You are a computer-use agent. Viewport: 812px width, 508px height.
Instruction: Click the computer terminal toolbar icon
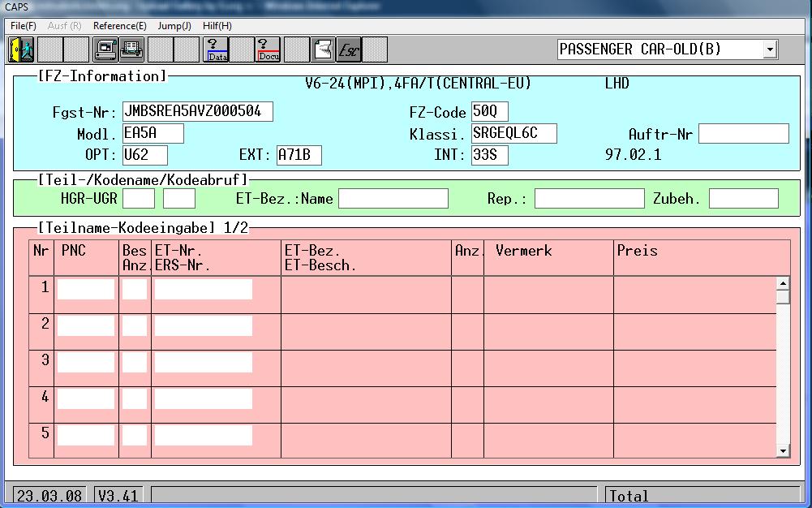pyautogui.click(x=105, y=50)
